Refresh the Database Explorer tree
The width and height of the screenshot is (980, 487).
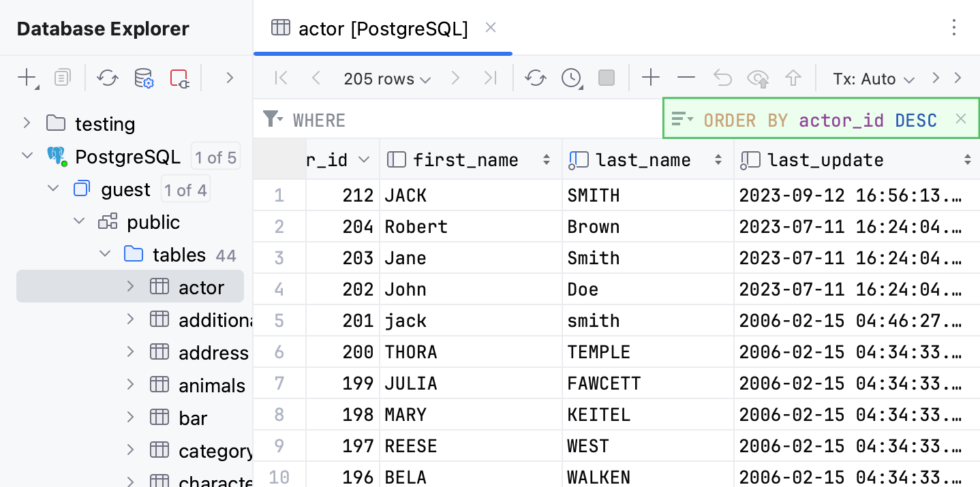[107, 78]
